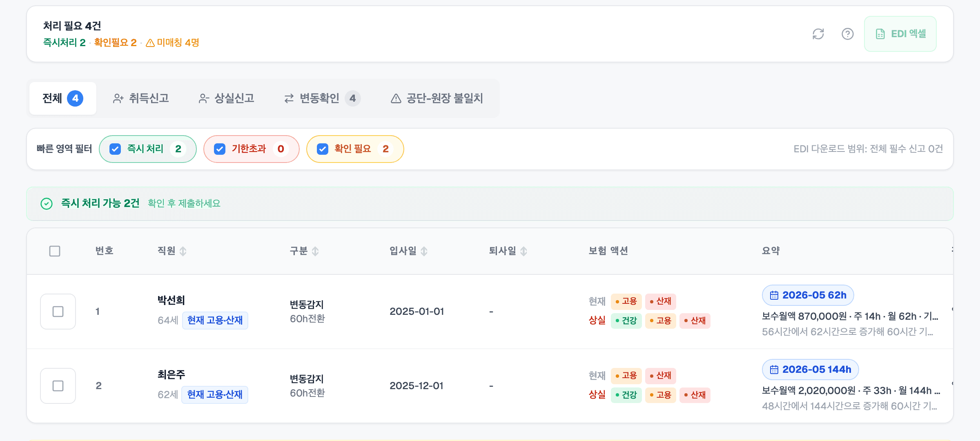Tick the select-all checkbox in table header

pyautogui.click(x=55, y=251)
